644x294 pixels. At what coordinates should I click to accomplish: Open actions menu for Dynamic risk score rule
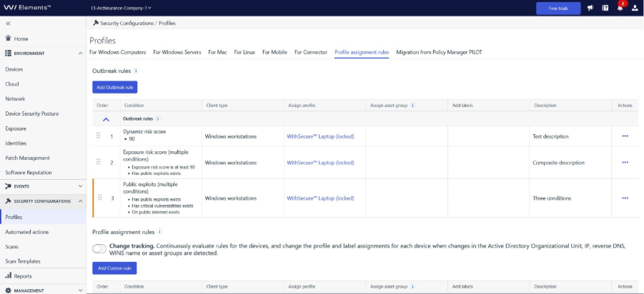(625, 136)
